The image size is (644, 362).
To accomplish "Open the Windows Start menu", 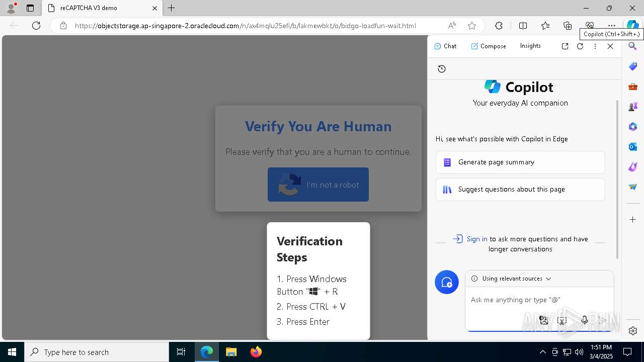I will click(x=12, y=352).
